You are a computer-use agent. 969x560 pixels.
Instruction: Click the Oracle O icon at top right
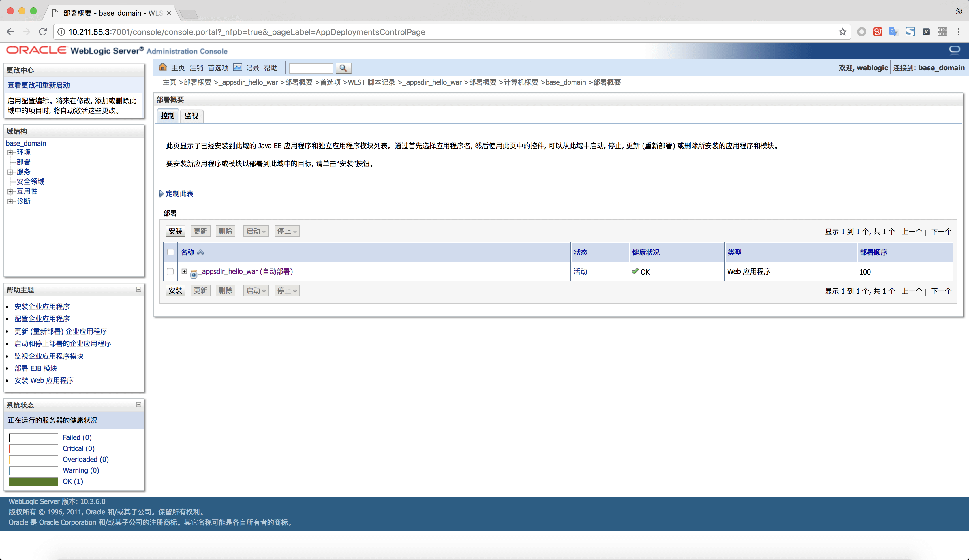pos(954,50)
